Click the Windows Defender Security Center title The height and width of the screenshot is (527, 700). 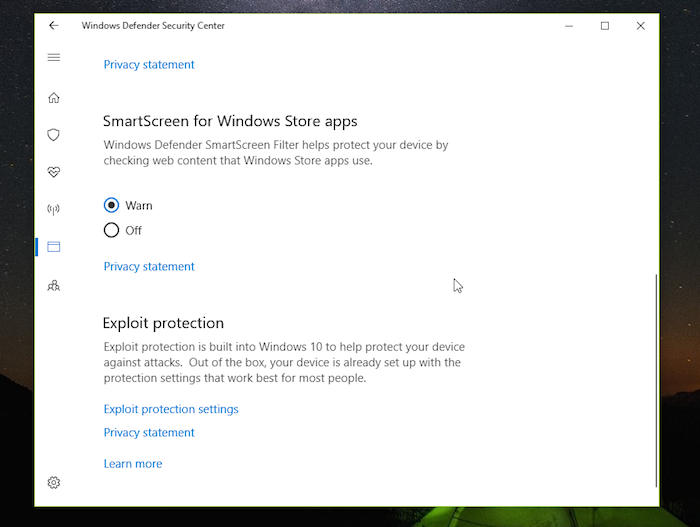tap(153, 26)
